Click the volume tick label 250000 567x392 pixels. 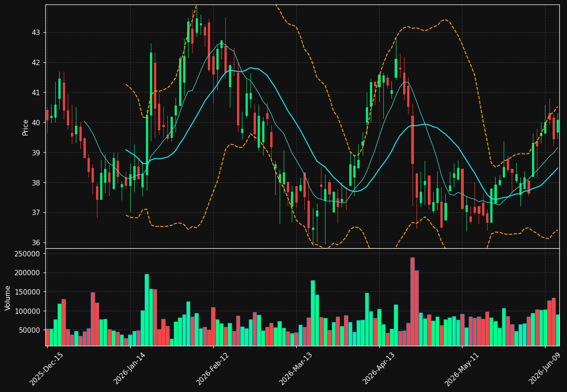[x=28, y=254]
